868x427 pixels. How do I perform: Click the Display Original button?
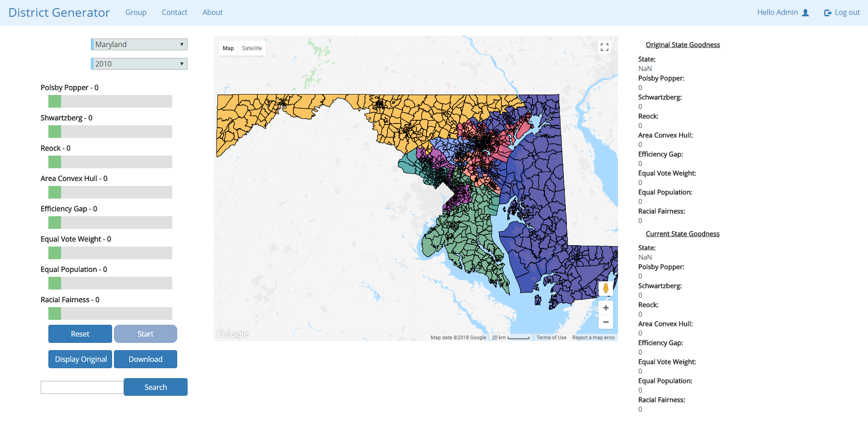tap(80, 359)
